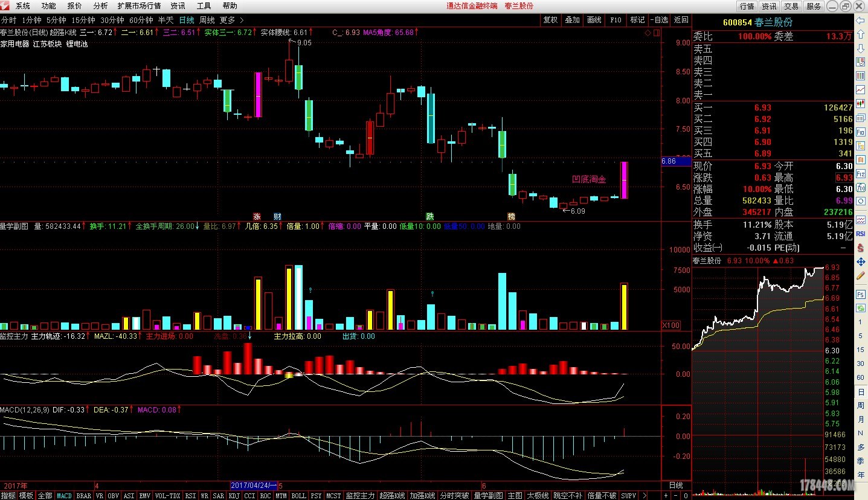
Task: Switch to 15 minute period in sidebar
Action: [860, 350]
